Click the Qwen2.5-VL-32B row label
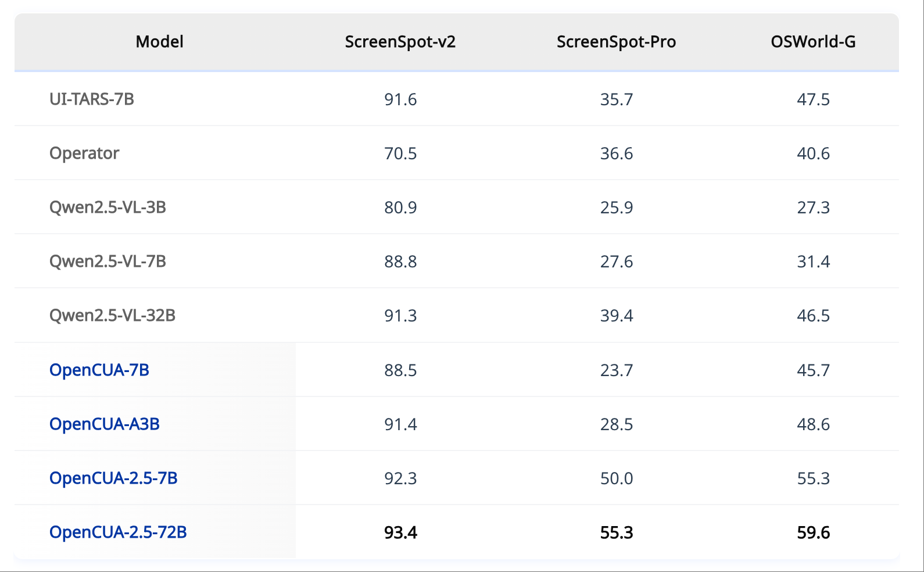This screenshot has width=924, height=572. [112, 316]
